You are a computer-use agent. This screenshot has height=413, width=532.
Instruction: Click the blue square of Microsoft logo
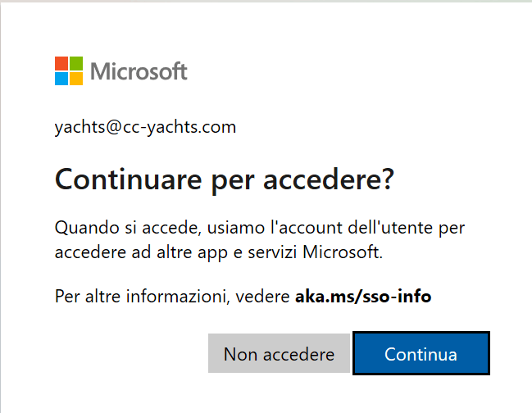61,79
